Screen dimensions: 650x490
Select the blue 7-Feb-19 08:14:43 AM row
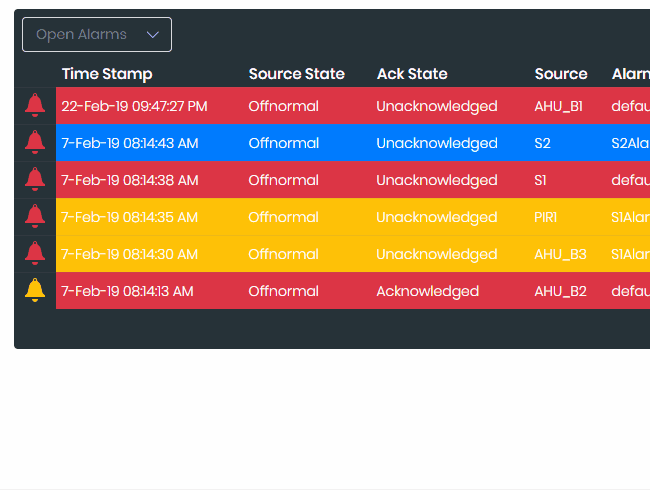pyautogui.click(x=129, y=143)
